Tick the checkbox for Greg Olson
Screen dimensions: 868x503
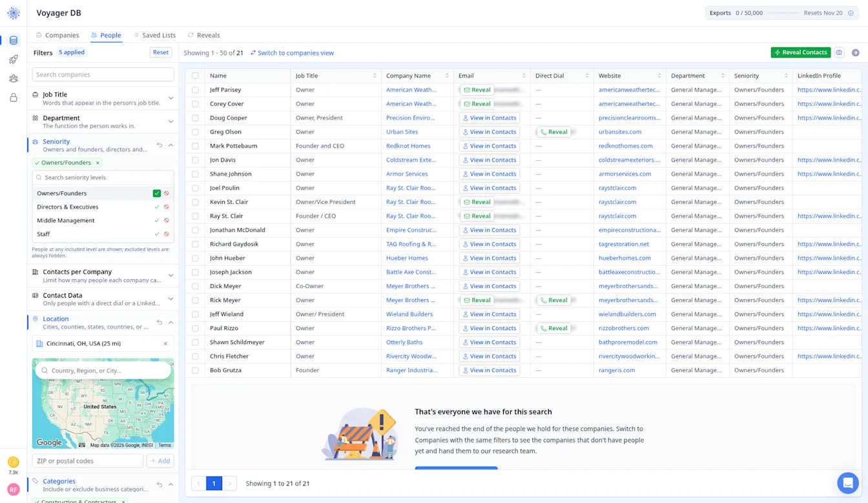[x=195, y=132]
